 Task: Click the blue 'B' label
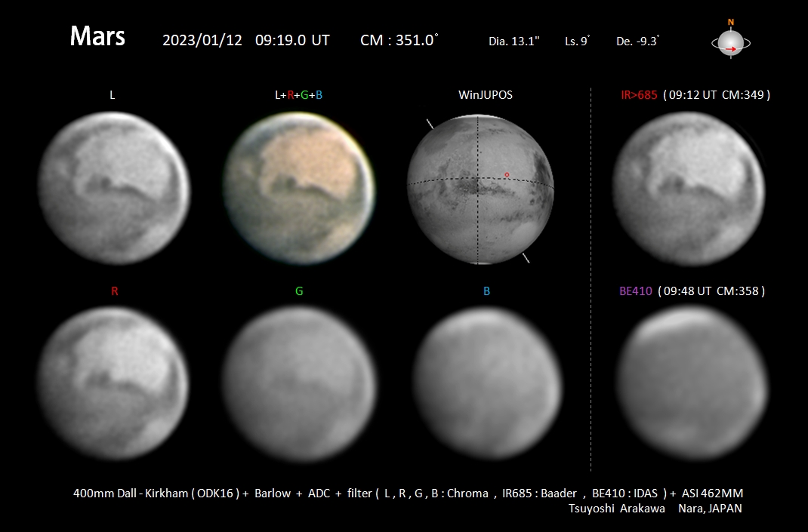(486, 291)
